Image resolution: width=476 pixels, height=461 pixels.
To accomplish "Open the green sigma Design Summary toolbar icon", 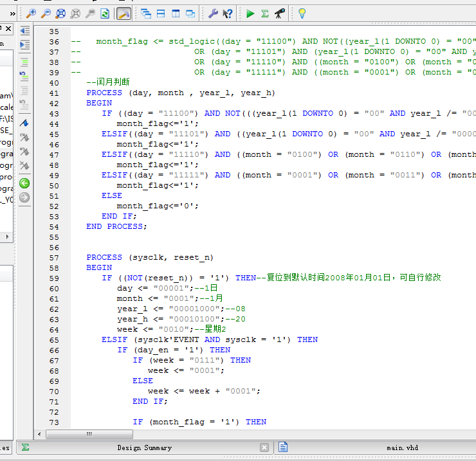I will (264, 13).
